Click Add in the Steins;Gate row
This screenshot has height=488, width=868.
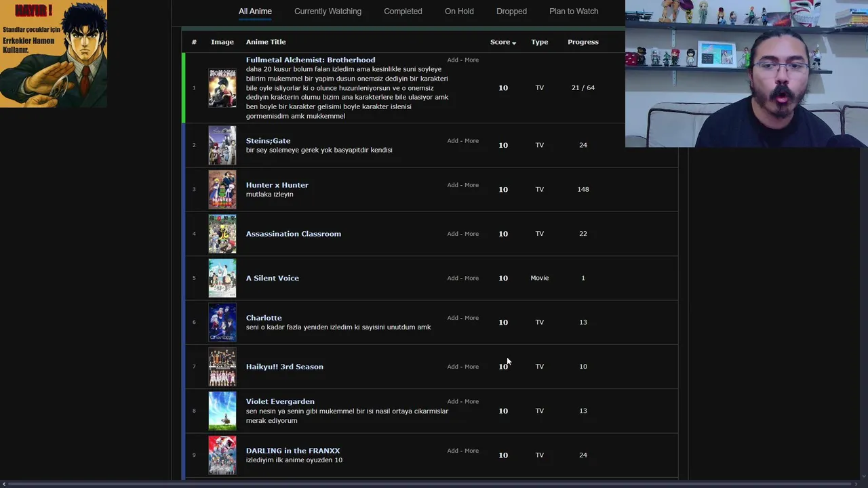(x=452, y=141)
